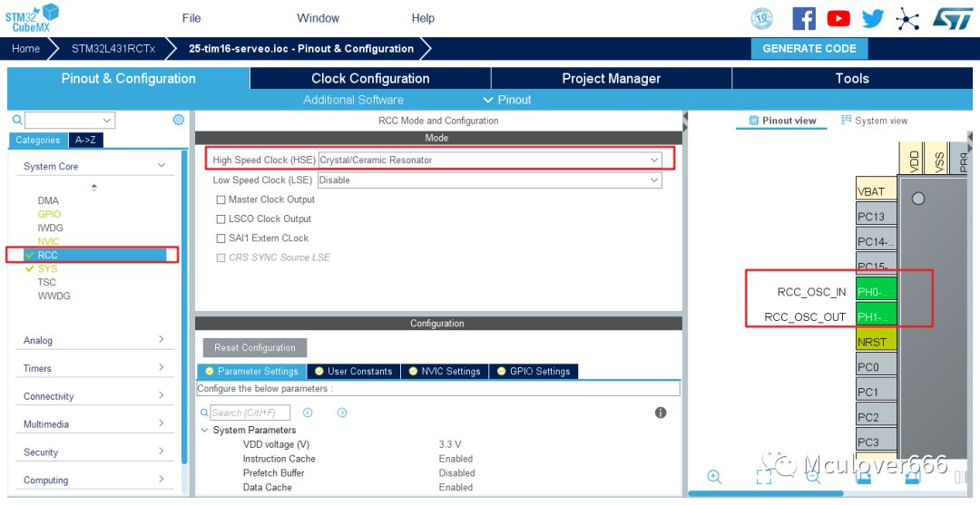
Task: Open the categories settings gear icon
Action: [x=178, y=120]
